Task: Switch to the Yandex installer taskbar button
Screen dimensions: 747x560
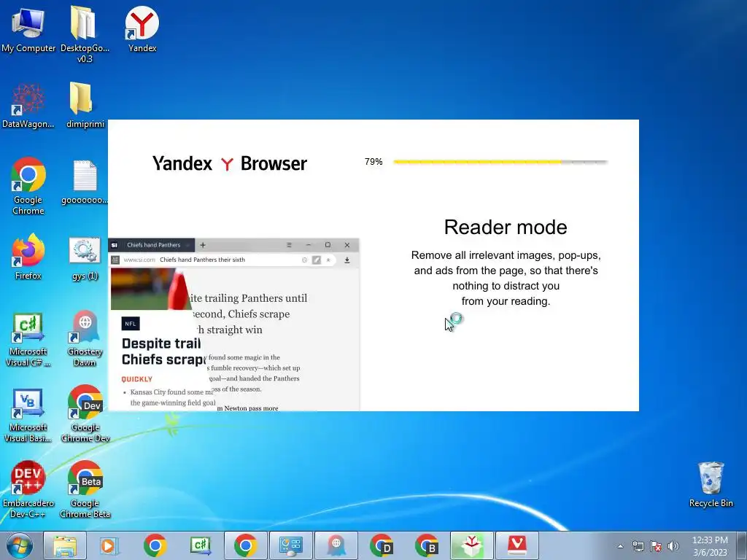Action: (472, 545)
